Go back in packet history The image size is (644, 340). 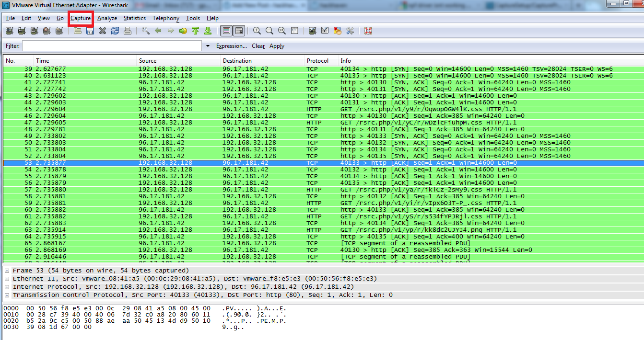click(x=158, y=31)
